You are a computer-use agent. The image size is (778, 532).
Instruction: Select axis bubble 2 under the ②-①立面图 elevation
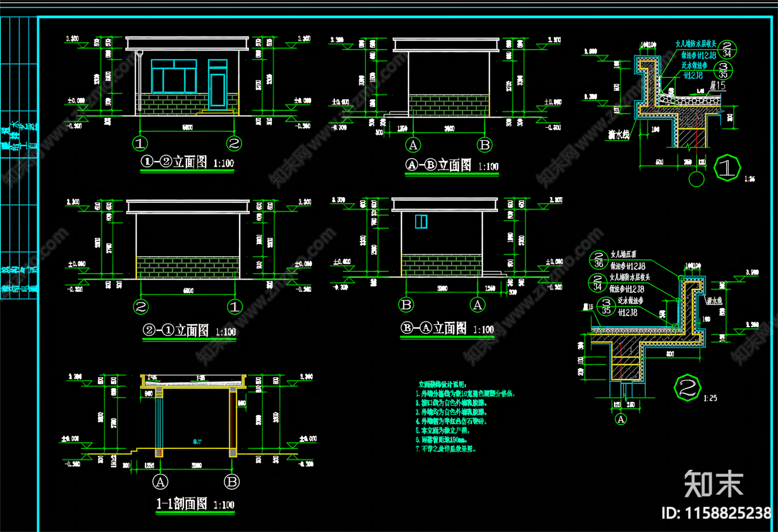point(141,307)
